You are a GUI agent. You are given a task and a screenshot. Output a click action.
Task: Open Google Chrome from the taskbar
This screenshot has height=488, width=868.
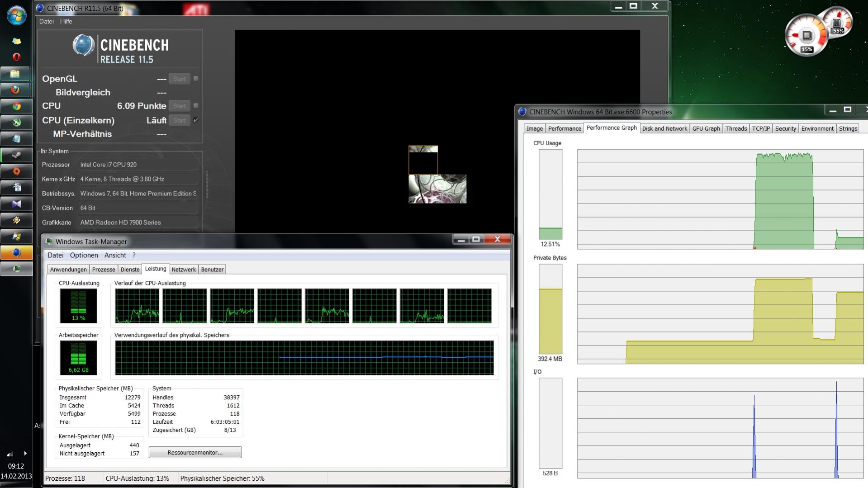pos(16,106)
